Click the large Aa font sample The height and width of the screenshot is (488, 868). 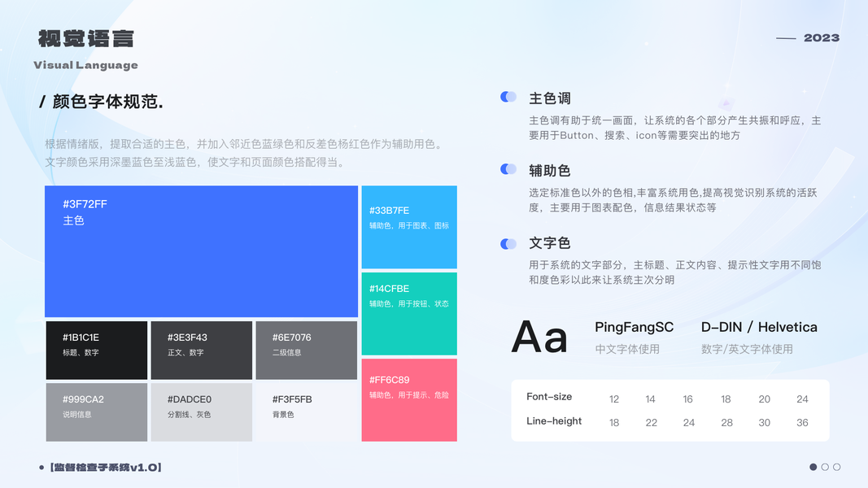click(x=539, y=337)
